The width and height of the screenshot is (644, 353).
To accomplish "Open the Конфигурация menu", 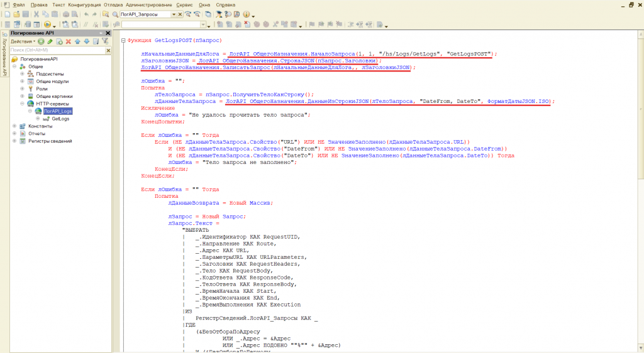I will (x=85, y=5).
